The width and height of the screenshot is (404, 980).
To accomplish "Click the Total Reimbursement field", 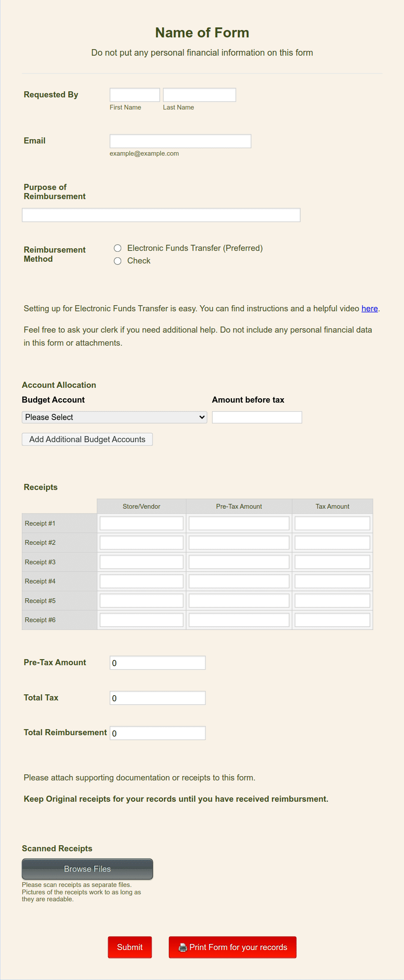I will coord(157,732).
